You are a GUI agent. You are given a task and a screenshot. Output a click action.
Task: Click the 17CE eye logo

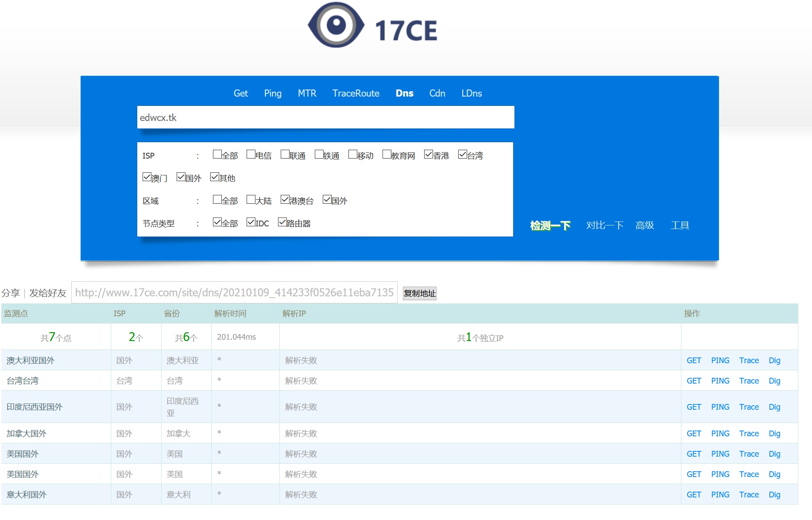[336, 25]
